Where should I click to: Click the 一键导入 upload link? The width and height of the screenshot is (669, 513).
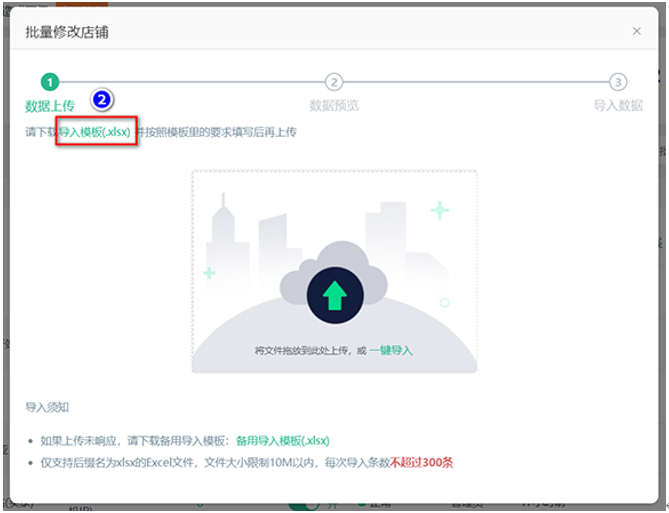point(391,350)
